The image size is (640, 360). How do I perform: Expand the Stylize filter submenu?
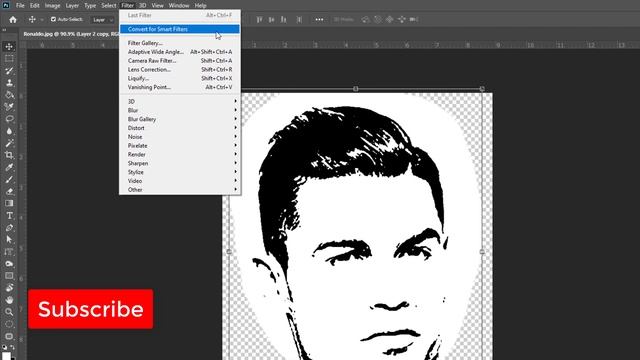point(180,172)
